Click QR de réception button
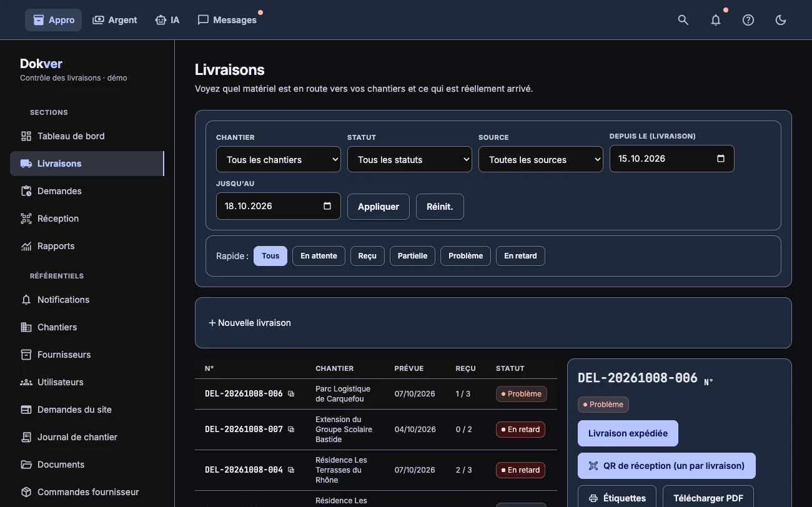Viewport: 812px width, 507px height. pyautogui.click(x=666, y=466)
